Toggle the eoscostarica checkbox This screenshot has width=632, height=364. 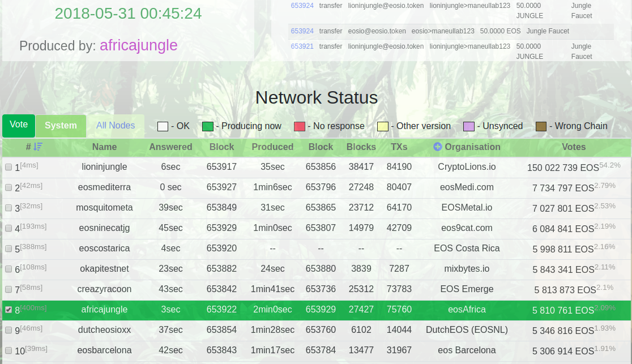(x=8, y=249)
